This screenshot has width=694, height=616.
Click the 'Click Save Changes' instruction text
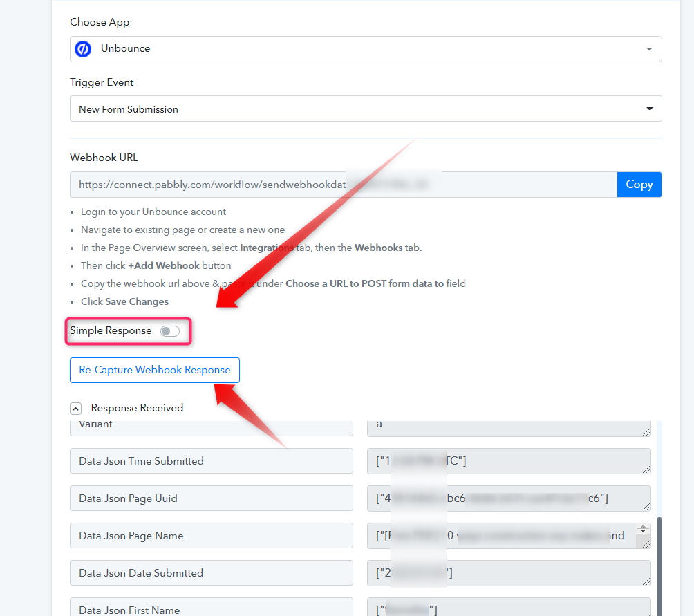point(124,302)
